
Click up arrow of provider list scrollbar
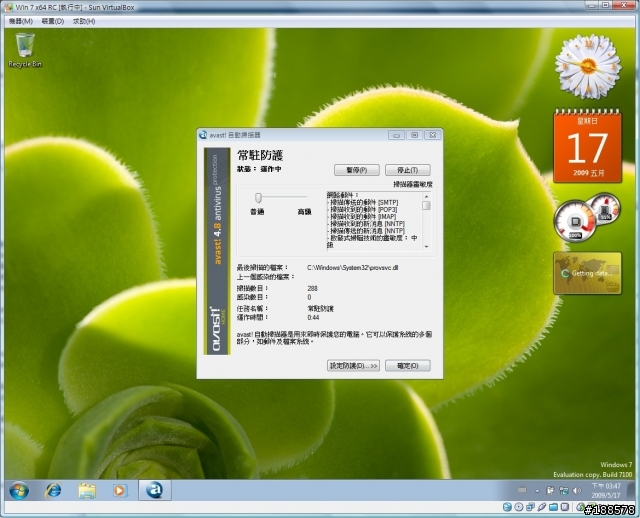pos(427,196)
